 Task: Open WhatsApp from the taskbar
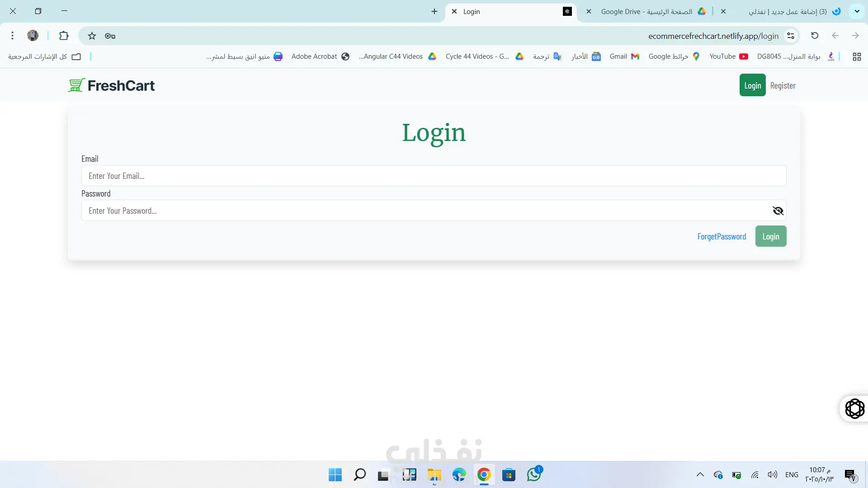point(533,475)
